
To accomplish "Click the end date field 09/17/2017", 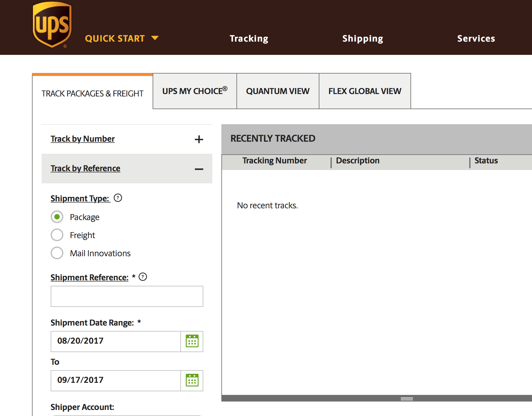I will click(x=116, y=380).
